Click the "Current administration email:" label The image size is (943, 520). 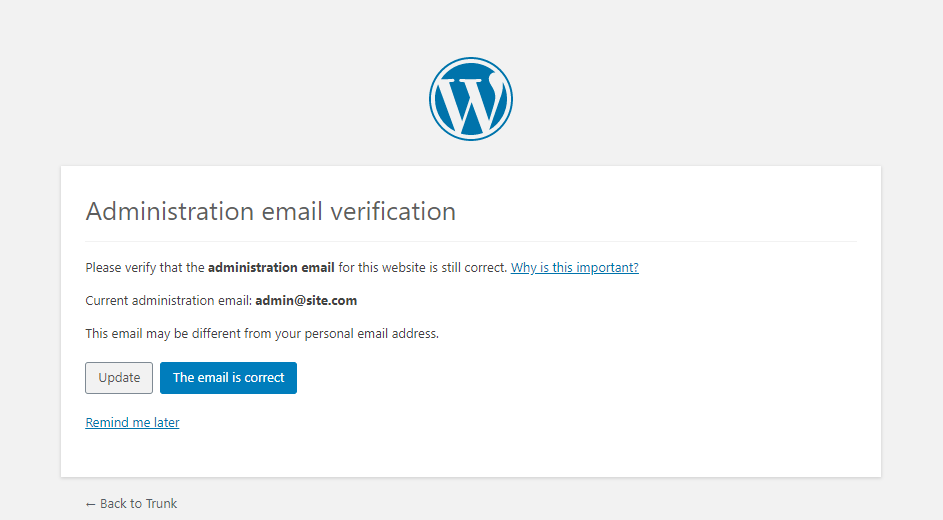click(x=168, y=300)
